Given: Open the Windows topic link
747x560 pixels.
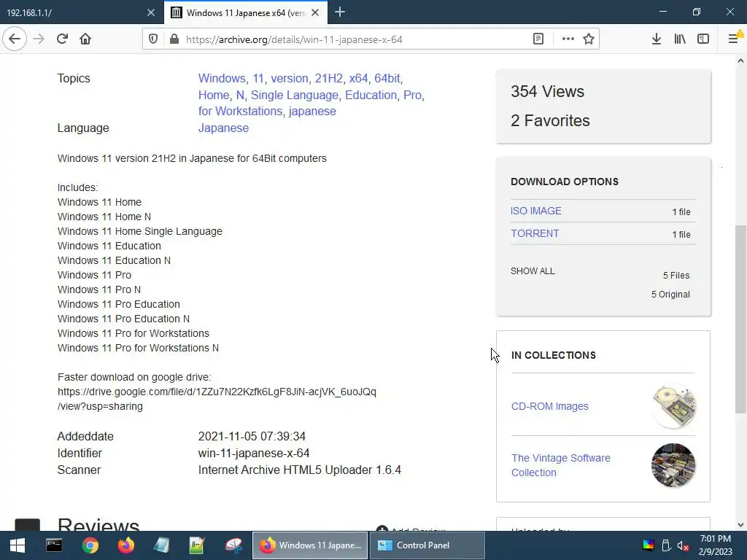Looking at the screenshot, I should tap(222, 78).
